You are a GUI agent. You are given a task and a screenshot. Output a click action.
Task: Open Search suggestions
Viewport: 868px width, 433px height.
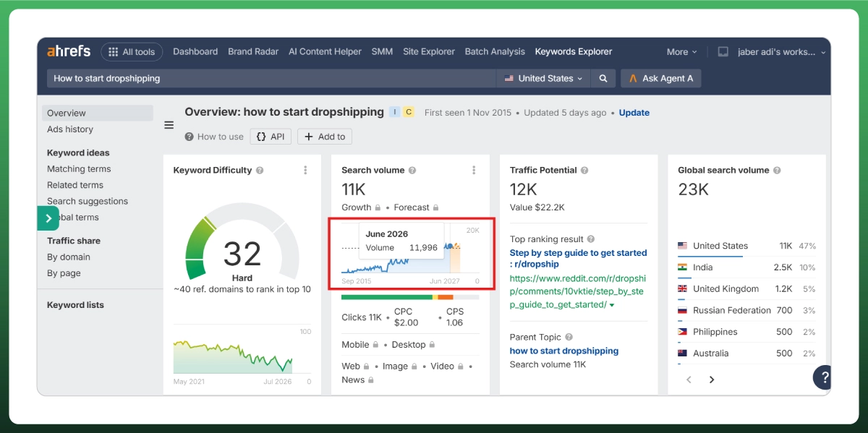point(88,202)
